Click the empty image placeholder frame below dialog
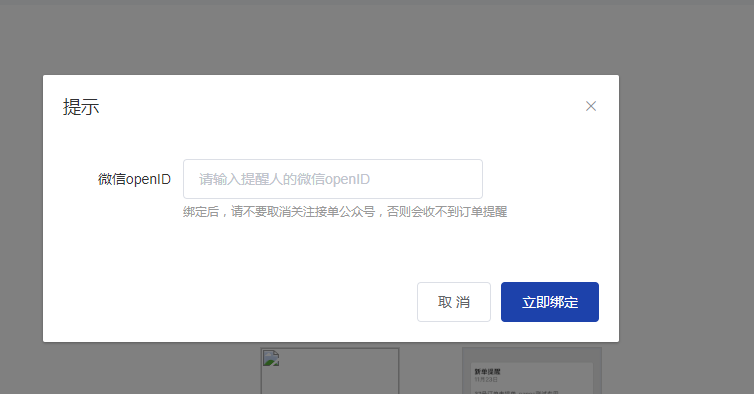 pyautogui.click(x=330, y=371)
